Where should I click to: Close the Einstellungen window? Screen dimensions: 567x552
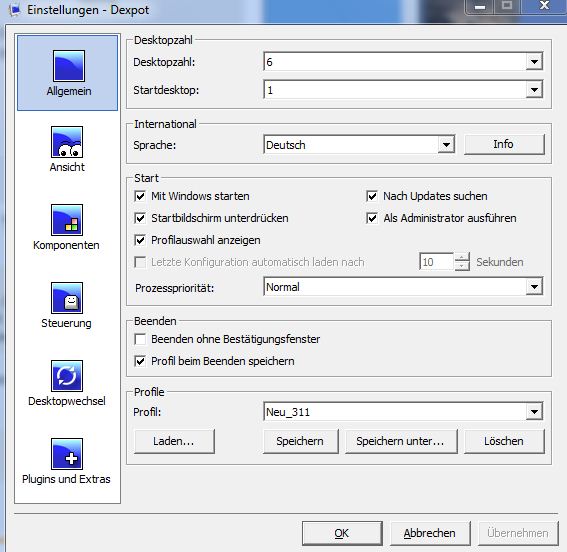[x=544, y=6]
